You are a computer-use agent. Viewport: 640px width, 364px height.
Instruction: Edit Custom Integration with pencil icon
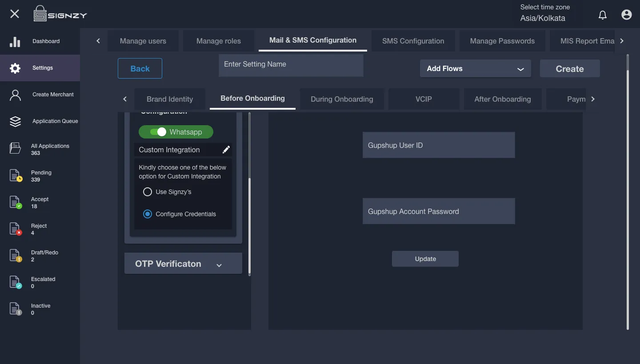tap(226, 150)
